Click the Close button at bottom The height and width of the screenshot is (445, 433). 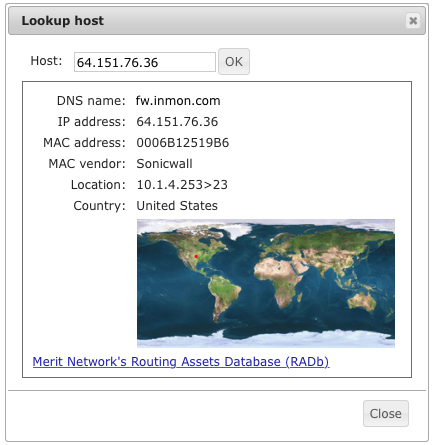click(x=386, y=414)
